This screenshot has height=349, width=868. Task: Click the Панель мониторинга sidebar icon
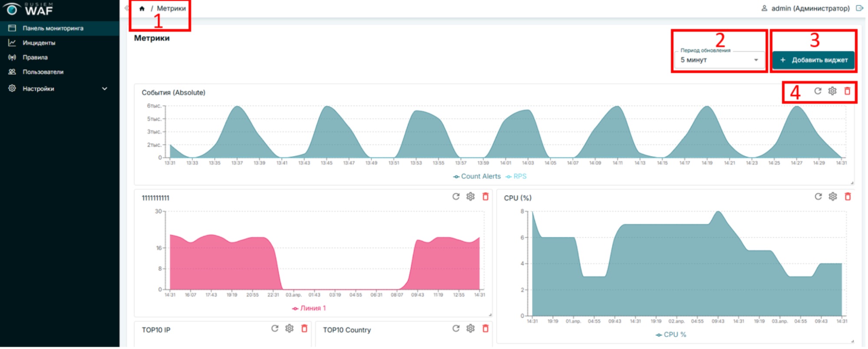(x=12, y=28)
